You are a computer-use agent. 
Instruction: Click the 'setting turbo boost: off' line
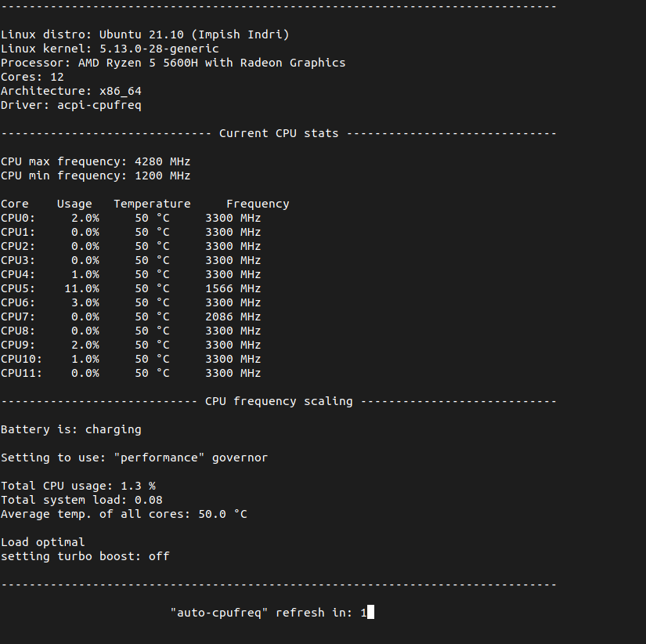coord(85,556)
